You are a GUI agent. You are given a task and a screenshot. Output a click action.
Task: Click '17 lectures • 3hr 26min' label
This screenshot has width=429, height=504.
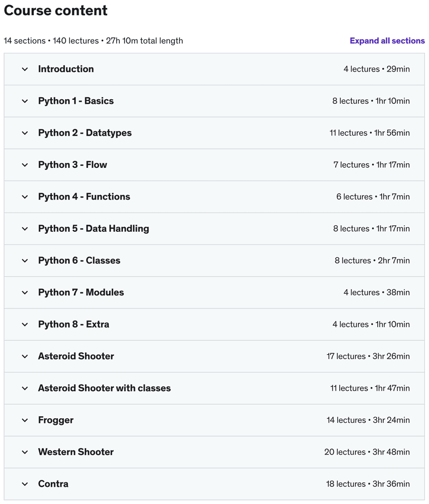pyautogui.click(x=368, y=356)
